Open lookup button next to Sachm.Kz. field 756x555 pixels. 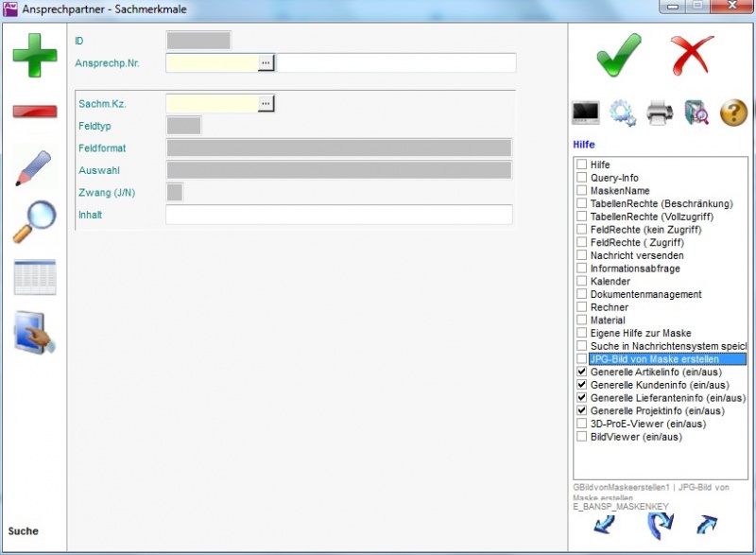pos(266,102)
